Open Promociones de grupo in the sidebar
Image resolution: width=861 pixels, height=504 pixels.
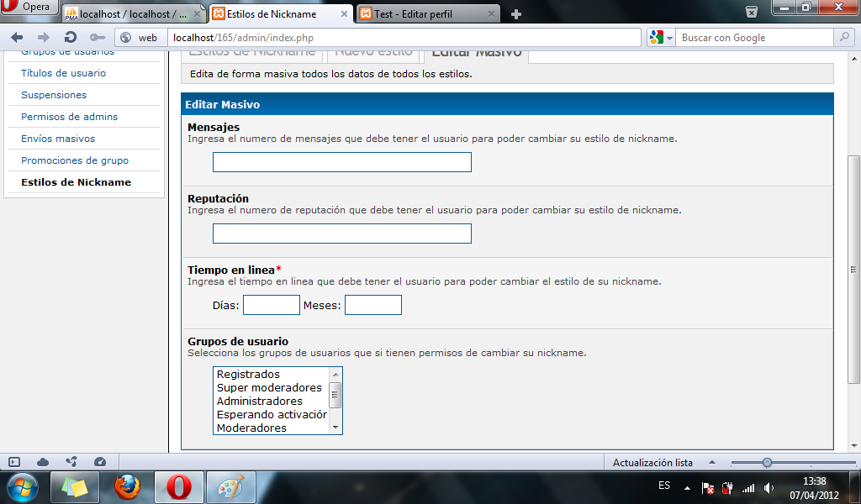pos(75,160)
